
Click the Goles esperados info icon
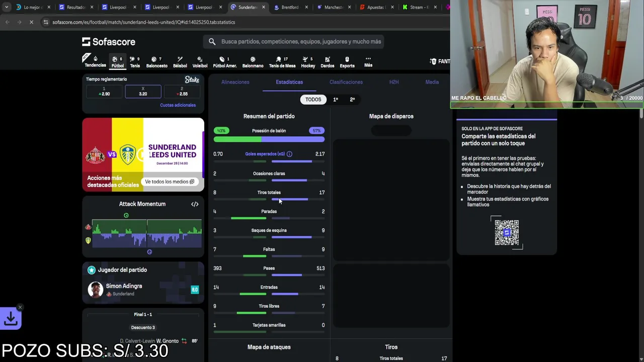289,154
